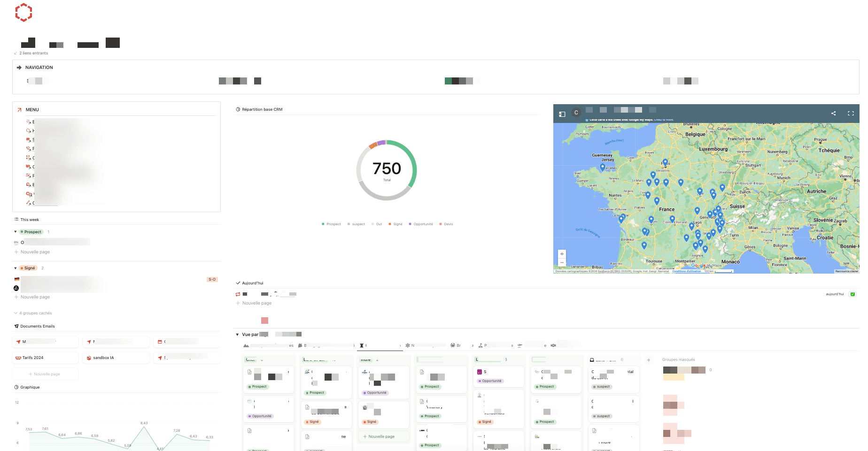Zoom out on the map
The height and width of the screenshot is (451, 868).
point(562,262)
